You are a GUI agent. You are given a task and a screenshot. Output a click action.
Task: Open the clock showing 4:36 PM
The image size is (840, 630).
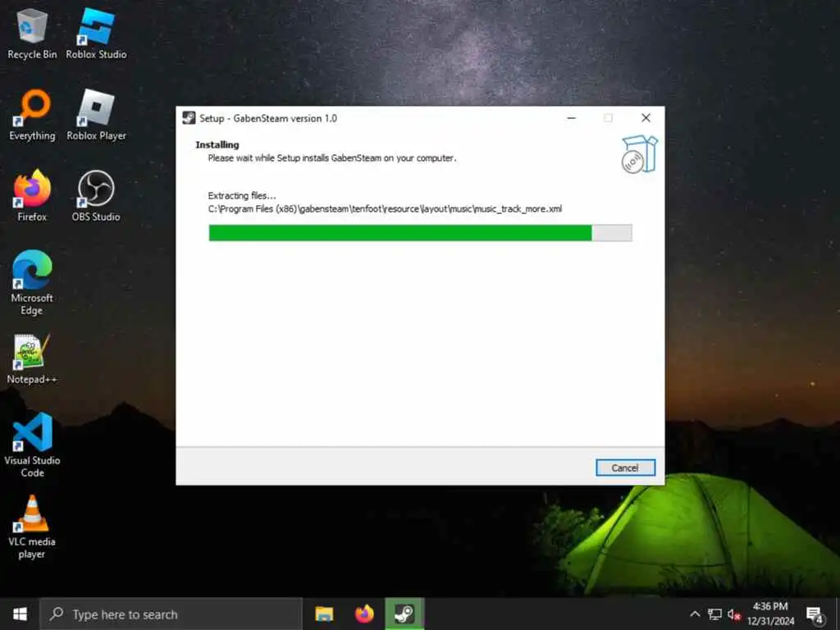tap(770, 614)
